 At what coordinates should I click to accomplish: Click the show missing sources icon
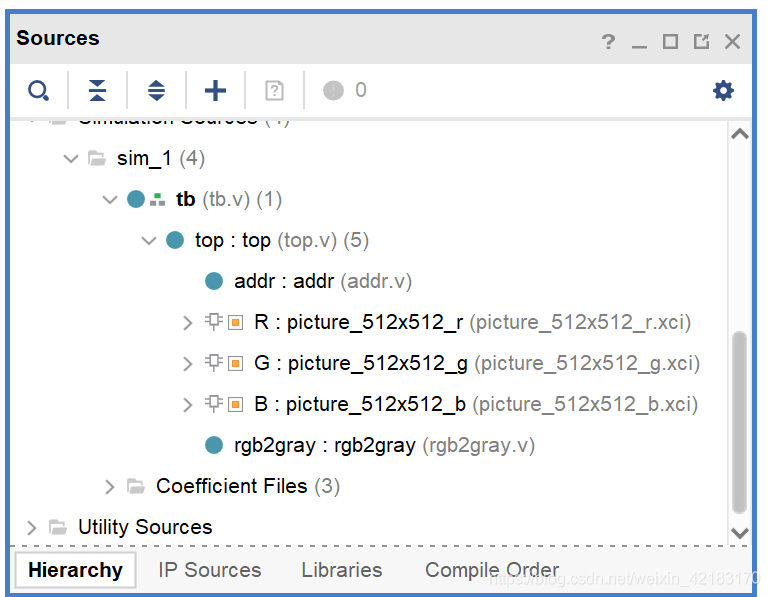click(x=275, y=90)
